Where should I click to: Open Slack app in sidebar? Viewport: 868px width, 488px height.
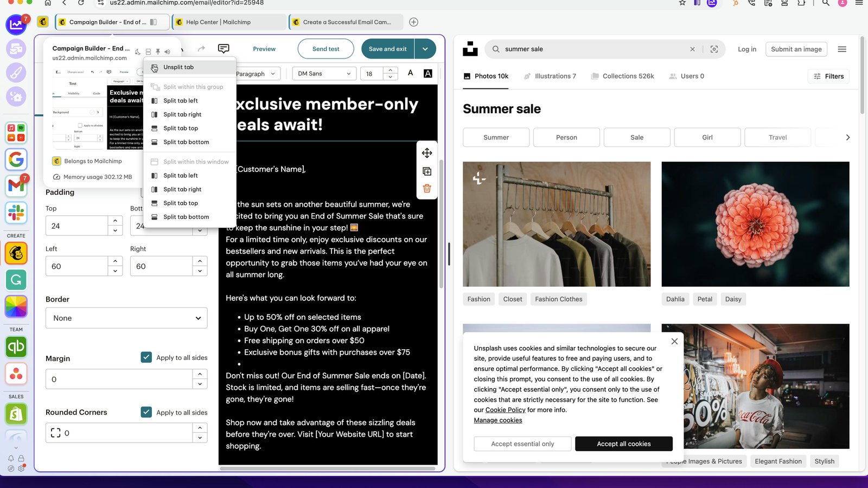point(16,213)
